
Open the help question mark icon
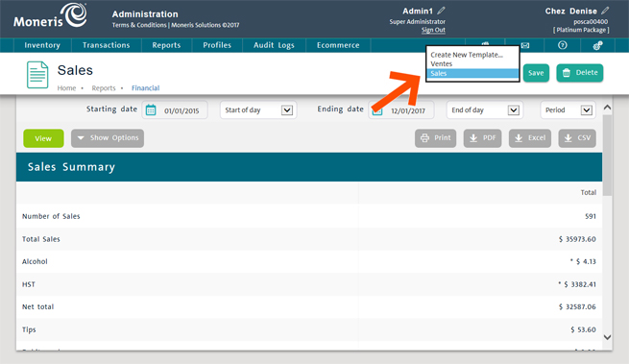click(x=563, y=45)
